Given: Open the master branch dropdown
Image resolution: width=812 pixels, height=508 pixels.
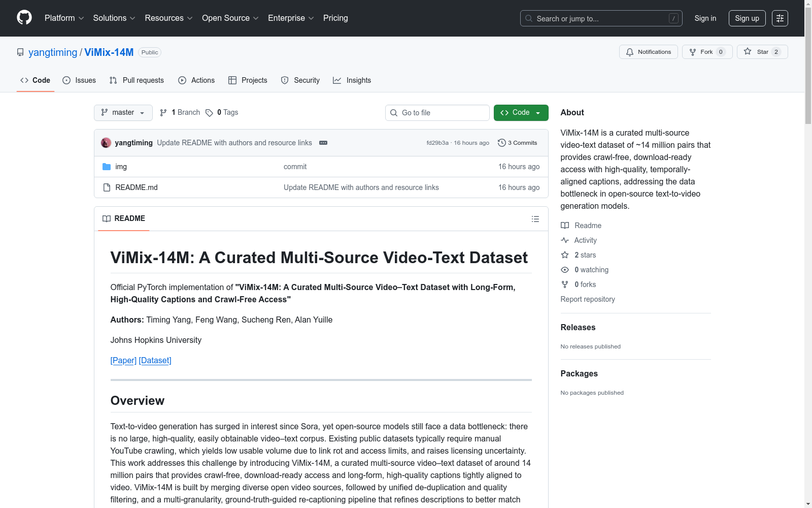Looking at the screenshot, I should coord(123,113).
